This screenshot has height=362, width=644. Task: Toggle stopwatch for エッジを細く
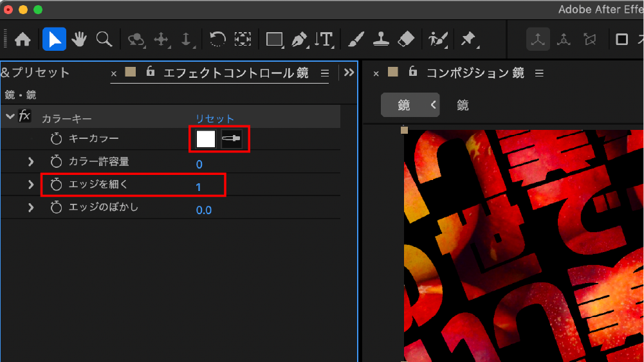[56, 185]
